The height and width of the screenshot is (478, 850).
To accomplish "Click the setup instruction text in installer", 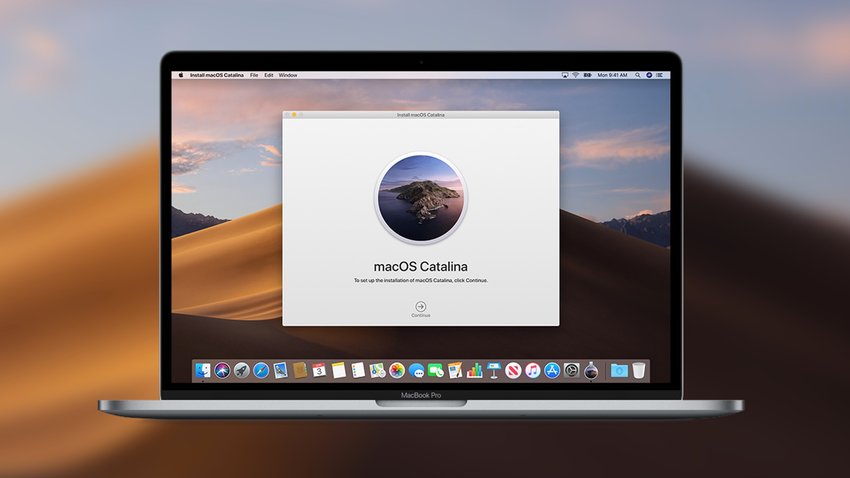I will pos(421,280).
